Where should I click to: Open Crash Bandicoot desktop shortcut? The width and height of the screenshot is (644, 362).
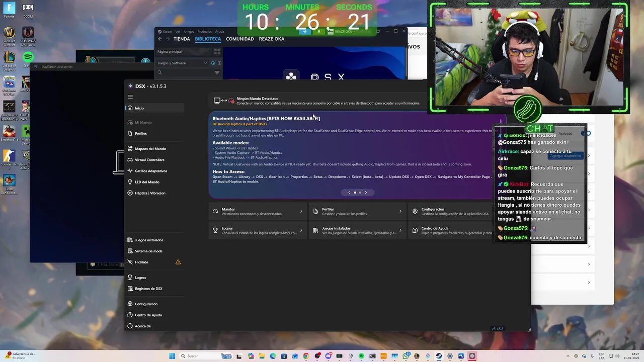pos(9,184)
